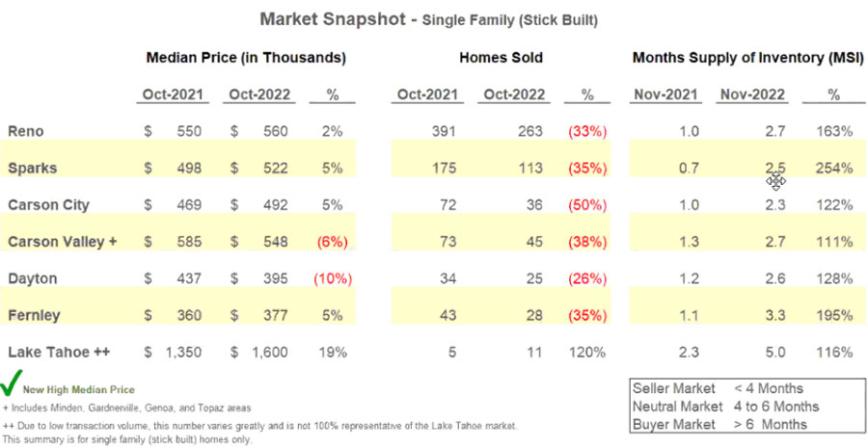Select the Homes Sold column header
The width and height of the screenshot is (868, 448).
click(x=502, y=58)
